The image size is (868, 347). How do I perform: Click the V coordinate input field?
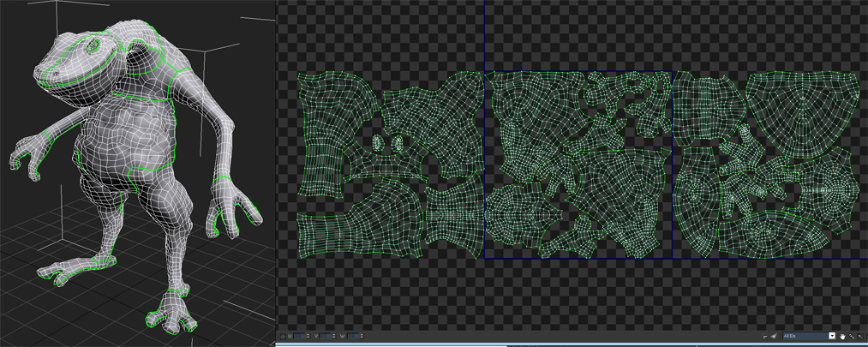pyautogui.click(x=326, y=336)
